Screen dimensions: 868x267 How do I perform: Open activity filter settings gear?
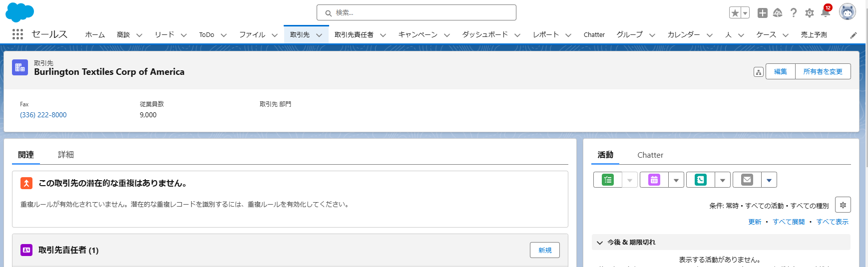click(843, 205)
